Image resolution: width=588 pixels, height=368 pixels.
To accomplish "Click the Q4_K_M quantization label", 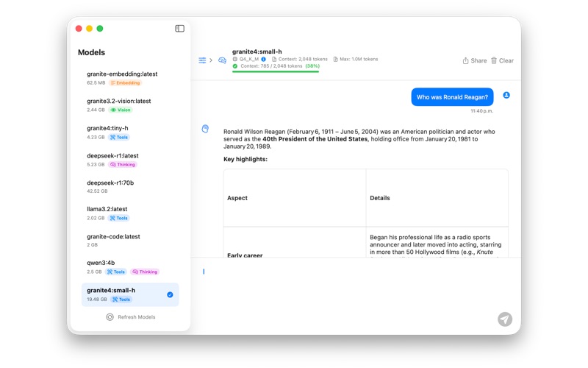I will click(248, 60).
